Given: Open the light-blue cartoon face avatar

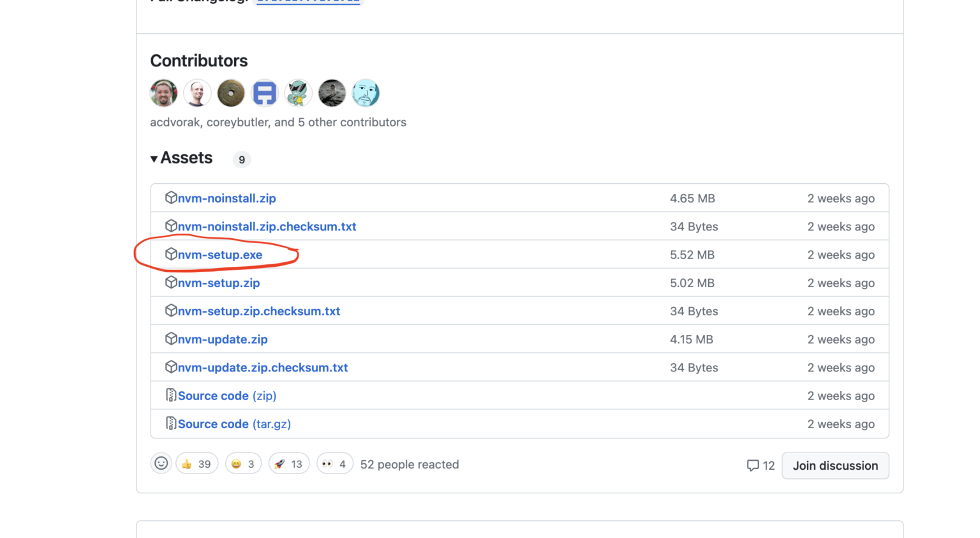Looking at the screenshot, I should (366, 93).
